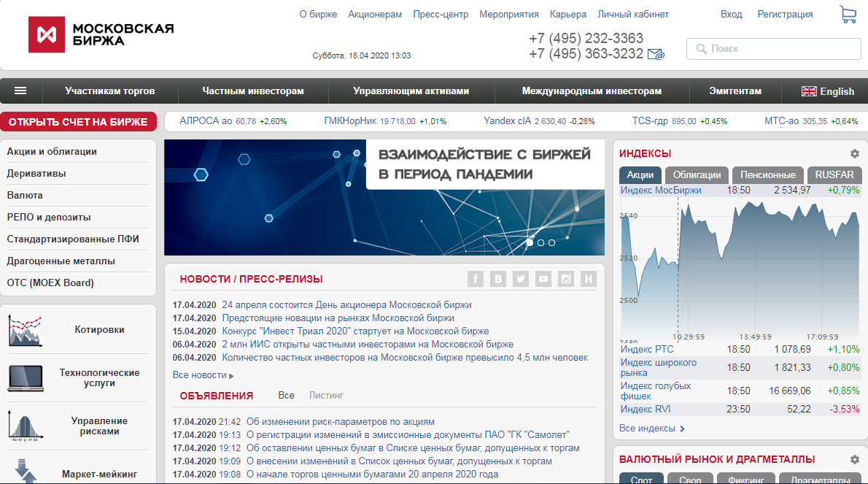Click the Котировки chart icon
The height and width of the screenshot is (484, 868).
point(25,331)
